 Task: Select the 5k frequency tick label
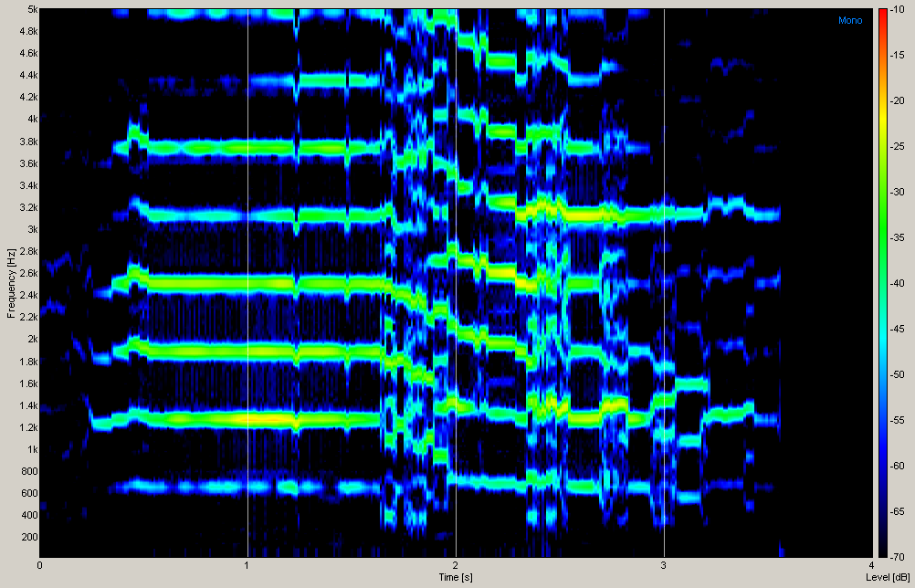32,9
